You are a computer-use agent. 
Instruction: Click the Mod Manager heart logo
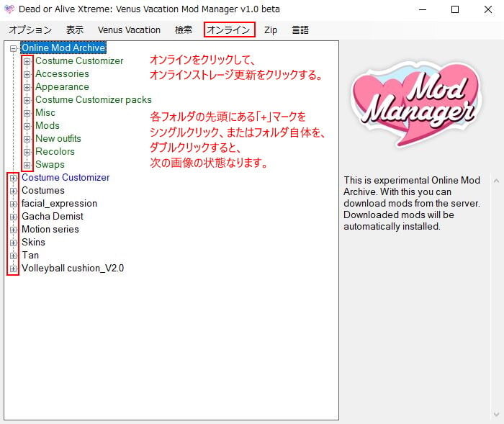click(415, 103)
